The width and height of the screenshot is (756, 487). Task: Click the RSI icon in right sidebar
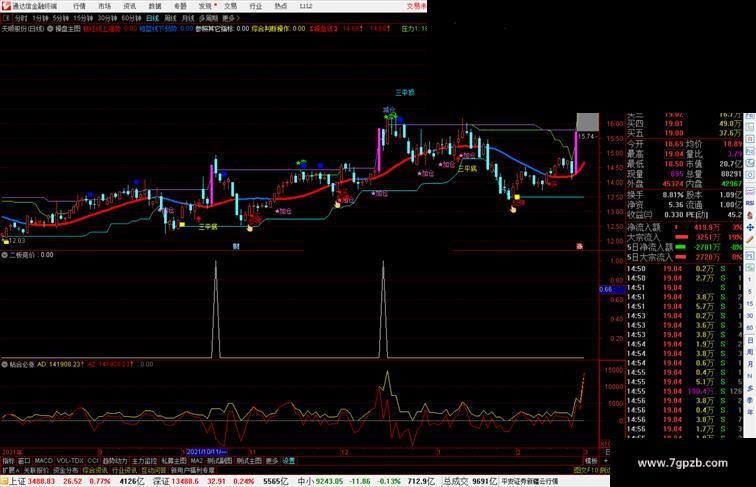click(750, 203)
